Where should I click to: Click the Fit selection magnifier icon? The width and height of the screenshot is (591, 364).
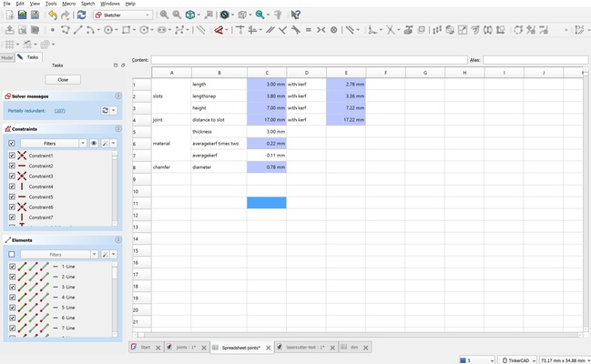coord(177,15)
